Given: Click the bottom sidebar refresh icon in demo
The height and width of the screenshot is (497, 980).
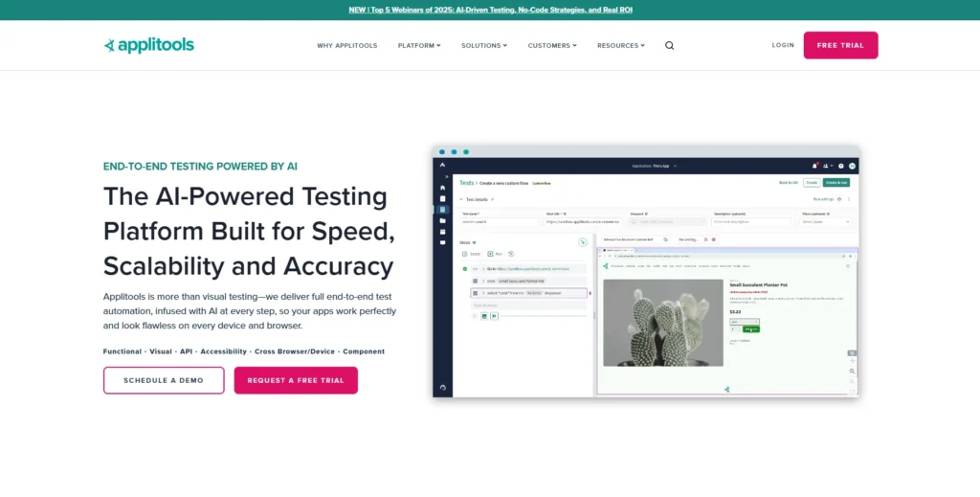Looking at the screenshot, I should [x=442, y=388].
